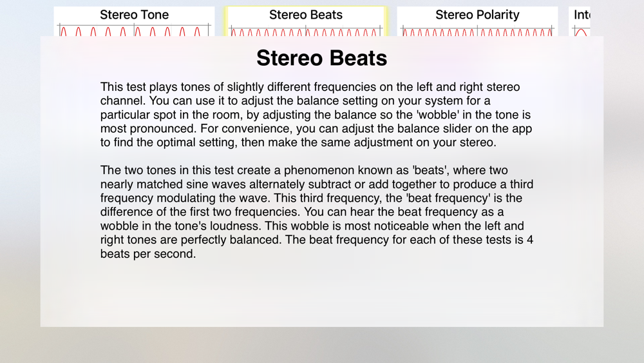This screenshot has width=644, height=363.
Task: Click the large 'Stereo Beats' heading
Action: pyautogui.click(x=321, y=58)
